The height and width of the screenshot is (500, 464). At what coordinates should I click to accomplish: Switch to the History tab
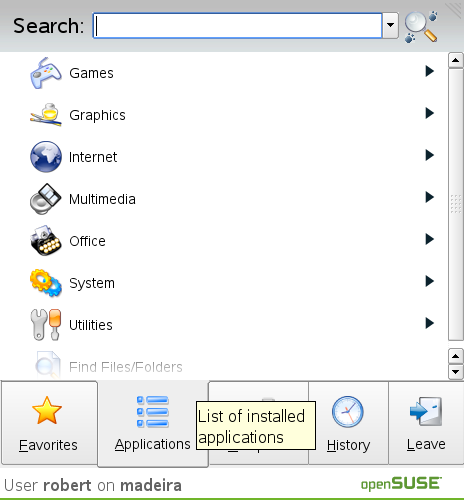(348, 423)
